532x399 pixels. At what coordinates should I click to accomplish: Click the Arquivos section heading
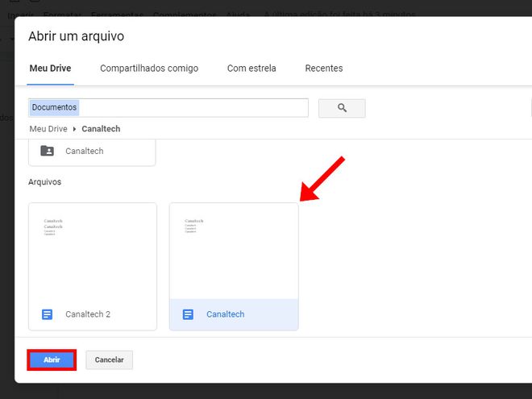coord(45,182)
